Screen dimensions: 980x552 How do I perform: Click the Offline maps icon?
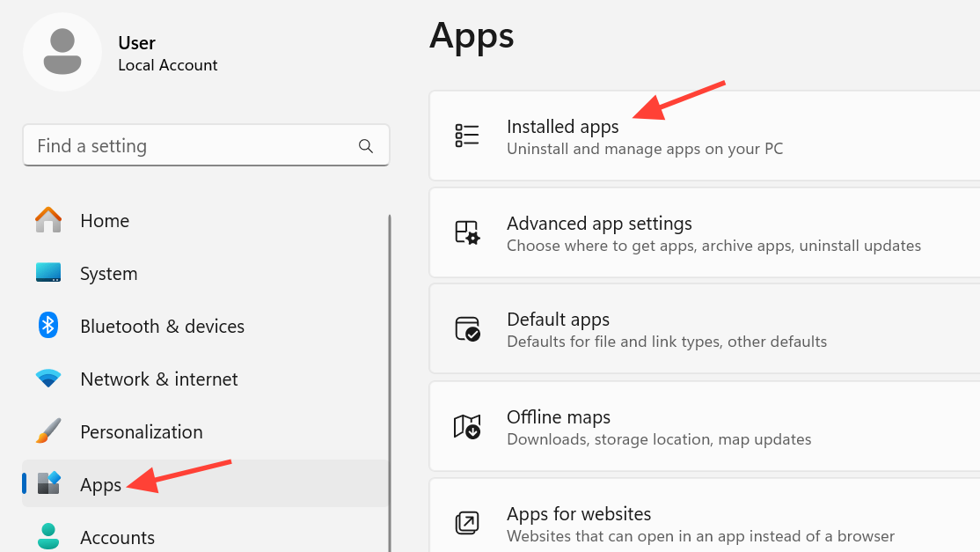click(x=467, y=427)
